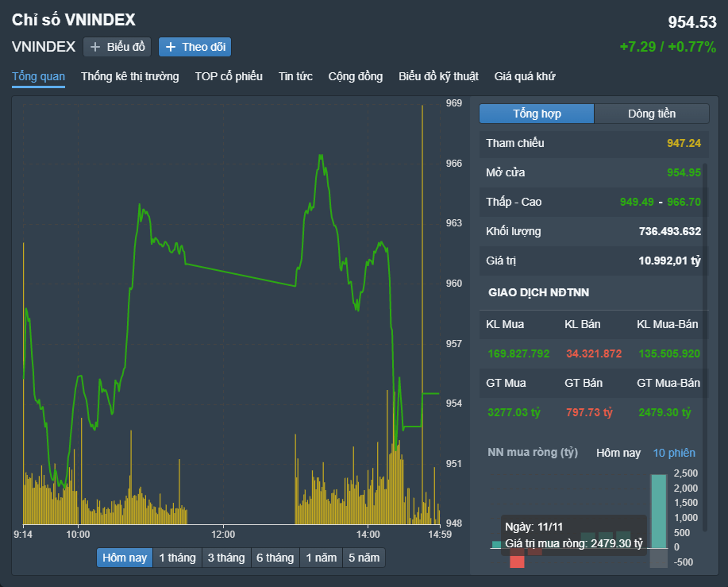The height and width of the screenshot is (587, 728).
Task: Open the Tin tức news tab
Action: [x=296, y=76]
